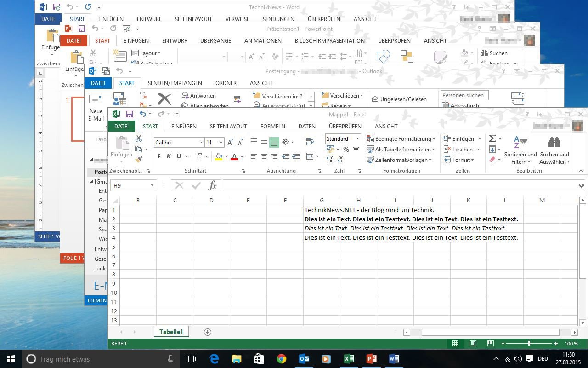
Task: Open VERWEISE tab in Word
Action: pos(237,19)
